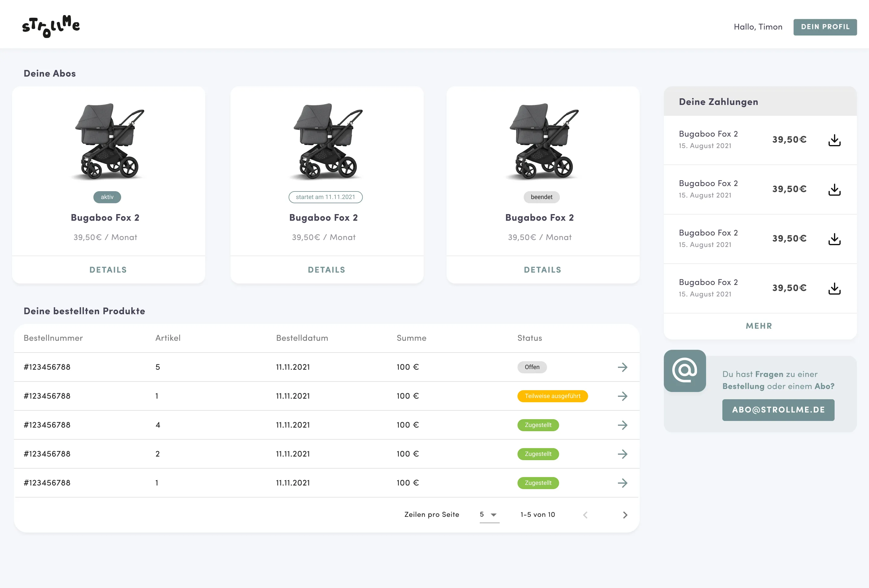This screenshot has height=588, width=869.
Task: Go to the next page of orders
Action: tap(625, 515)
